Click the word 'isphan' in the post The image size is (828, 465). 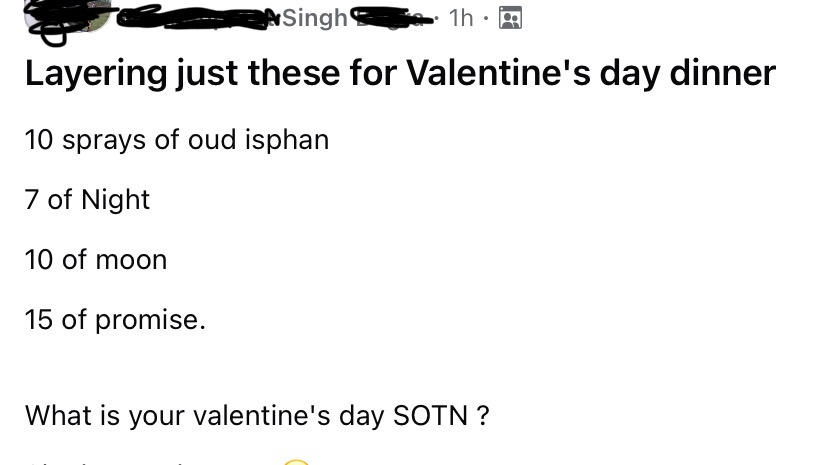[287, 140]
